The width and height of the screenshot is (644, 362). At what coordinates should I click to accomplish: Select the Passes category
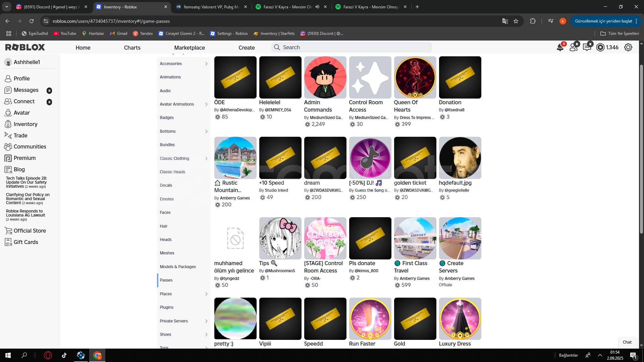tap(183, 280)
